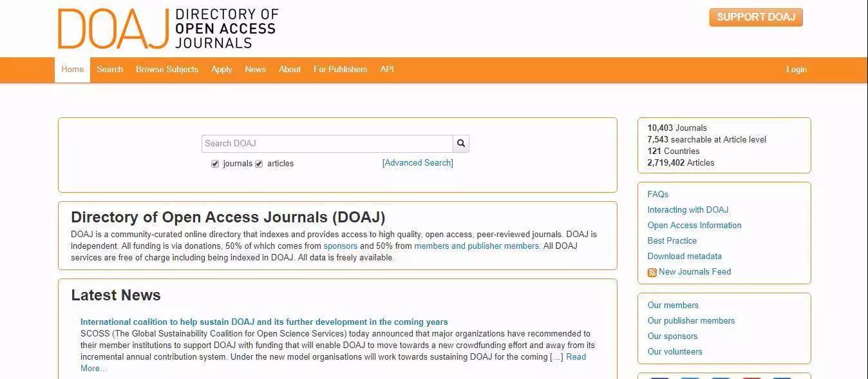The height and width of the screenshot is (379, 868).
Task: Open Interacting with DOAJ link
Action: 688,209
